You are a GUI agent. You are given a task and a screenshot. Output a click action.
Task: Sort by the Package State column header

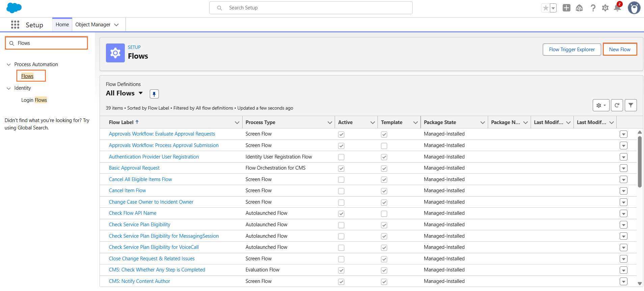click(440, 122)
